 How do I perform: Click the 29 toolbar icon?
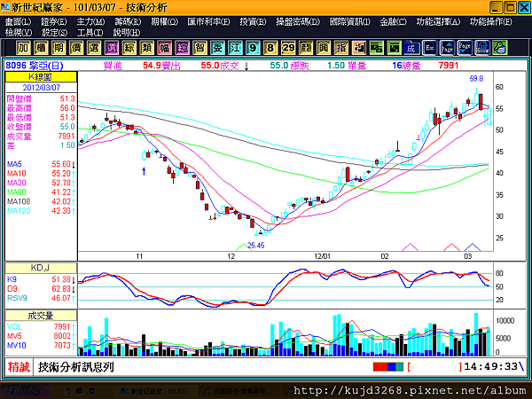coord(288,48)
